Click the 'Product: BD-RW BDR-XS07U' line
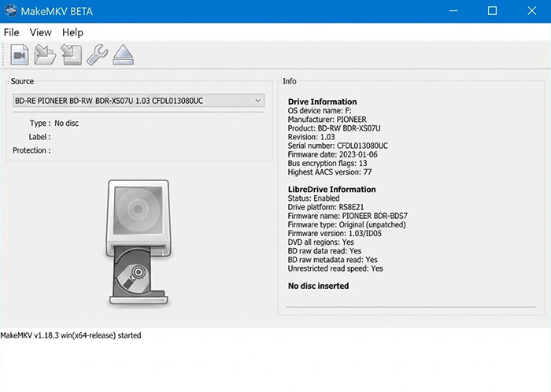 coord(334,128)
